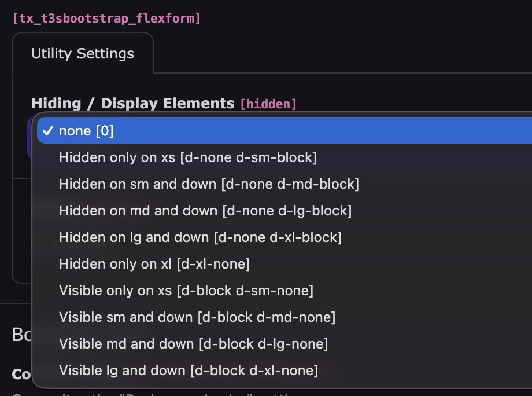532x396 pixels.
Task: Click the bold "Co" label below
Action: point(21,375)
